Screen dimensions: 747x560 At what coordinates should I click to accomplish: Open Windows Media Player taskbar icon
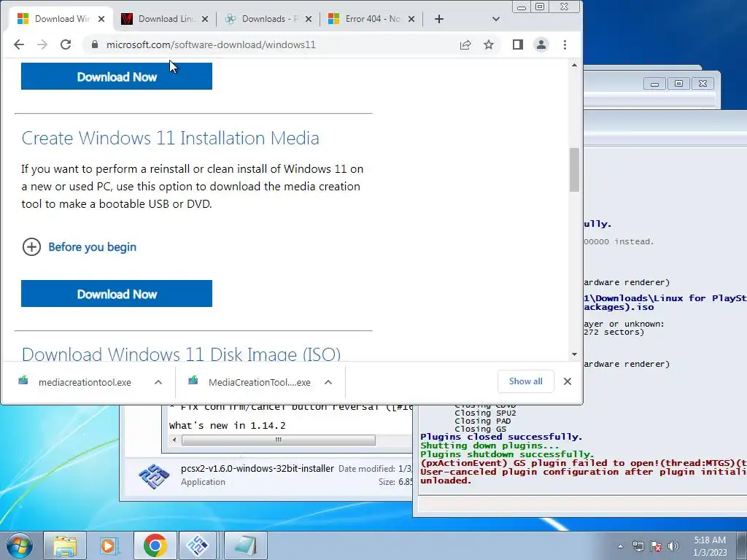pos(110,545)
